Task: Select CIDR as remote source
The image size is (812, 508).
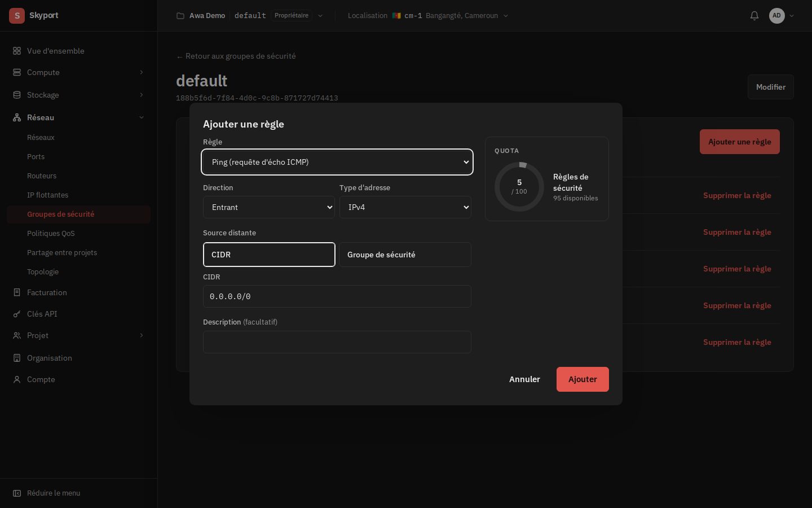Action: tap(269, 255)
